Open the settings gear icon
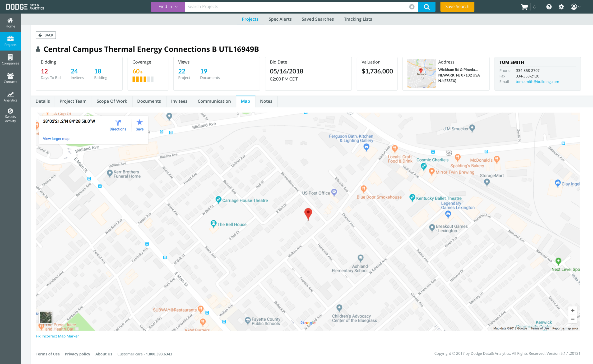Screen dimensions: 593x364 pyautogui.click(x=561, y=7)
